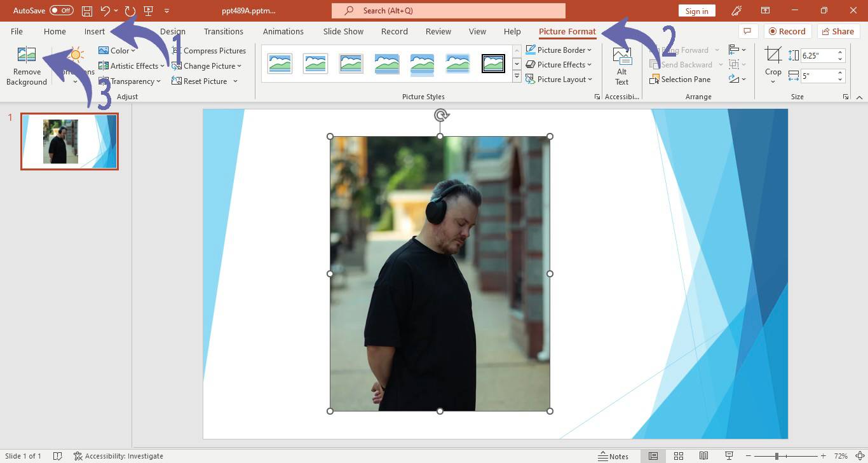Start Slide Show from status bar
This screenshot has width=868, height=463.
(729, 456)
